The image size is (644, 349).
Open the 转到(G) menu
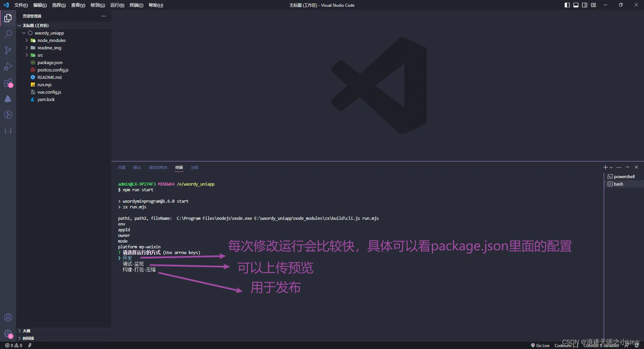(98, 5)
